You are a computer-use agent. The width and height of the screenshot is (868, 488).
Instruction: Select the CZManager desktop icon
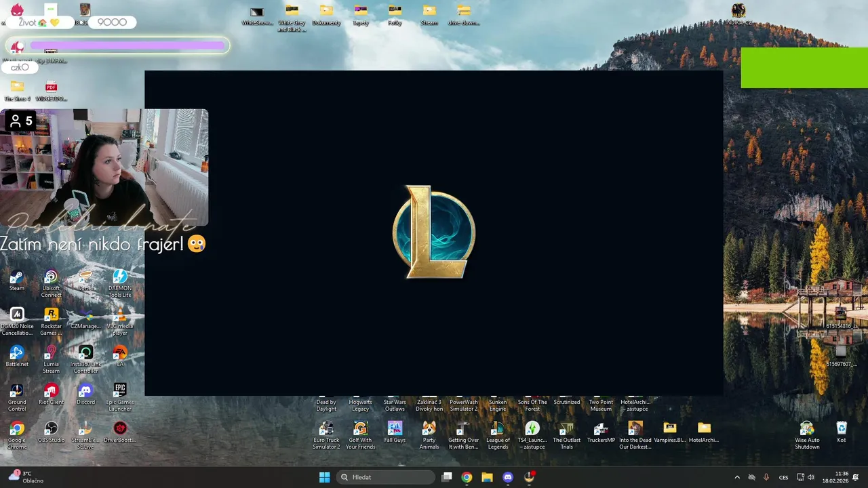85,319
